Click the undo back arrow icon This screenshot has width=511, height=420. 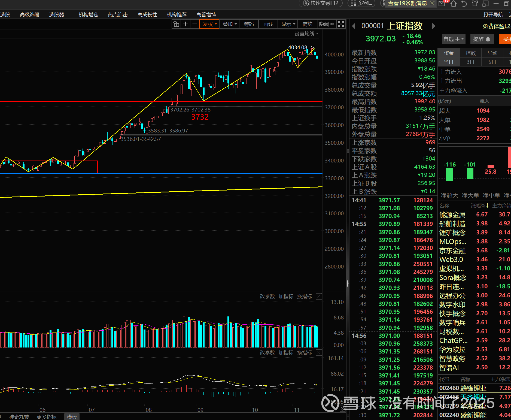464,3
